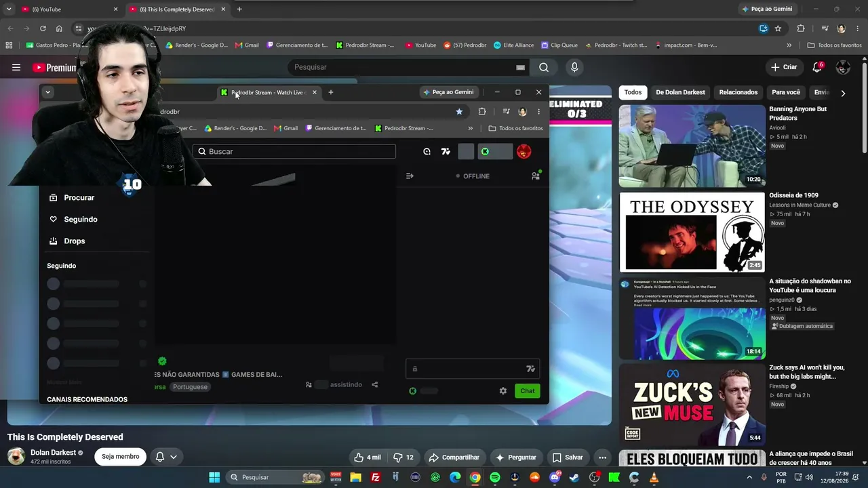This screenshot has width=868, height=488.
Task: Toggle microphone mute in system tray
Action: click(764, 477)
